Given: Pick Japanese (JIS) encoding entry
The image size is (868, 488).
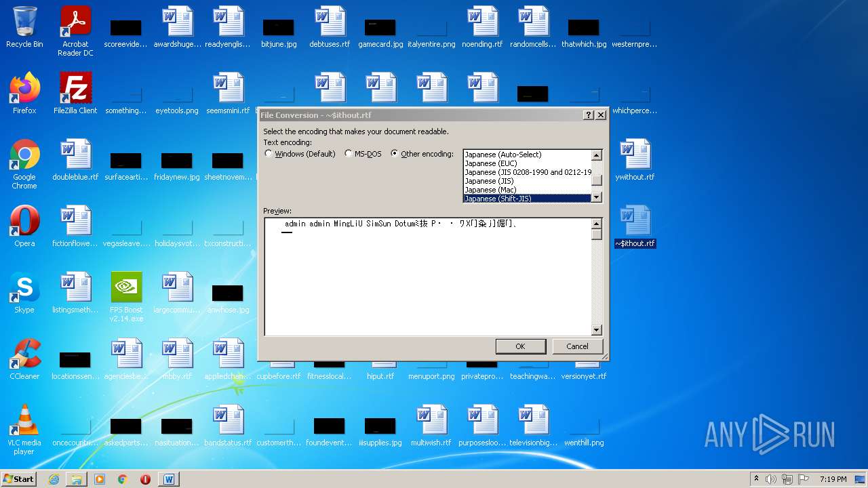Looking at the screenshot, I should click(528, 181).
